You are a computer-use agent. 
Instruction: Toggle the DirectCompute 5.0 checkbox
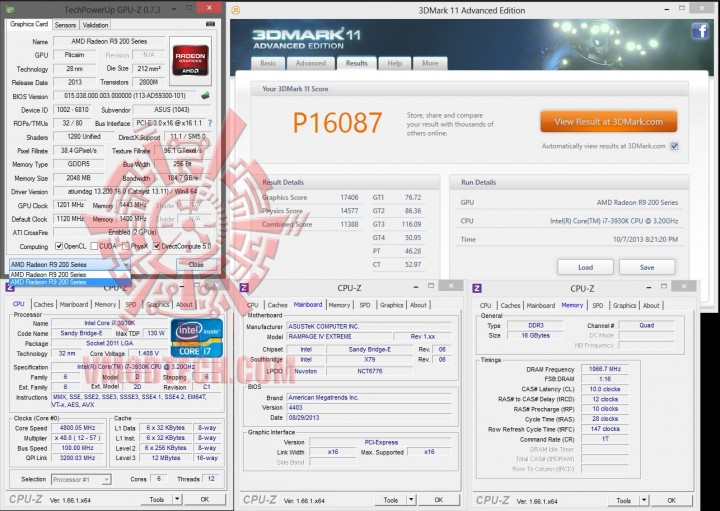tap(157, 246)
